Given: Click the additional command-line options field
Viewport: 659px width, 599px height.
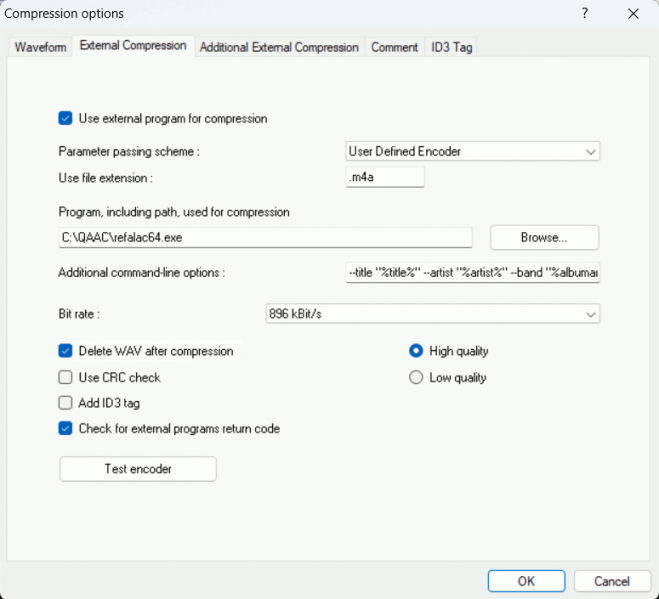Looking at the screenshot, I should click(471, 273).
